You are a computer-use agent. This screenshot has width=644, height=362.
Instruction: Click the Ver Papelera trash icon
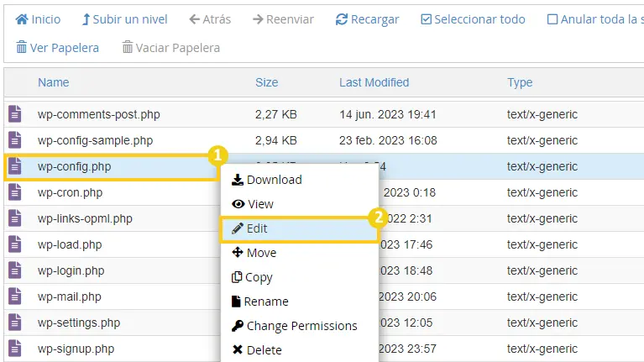(21, 47)
